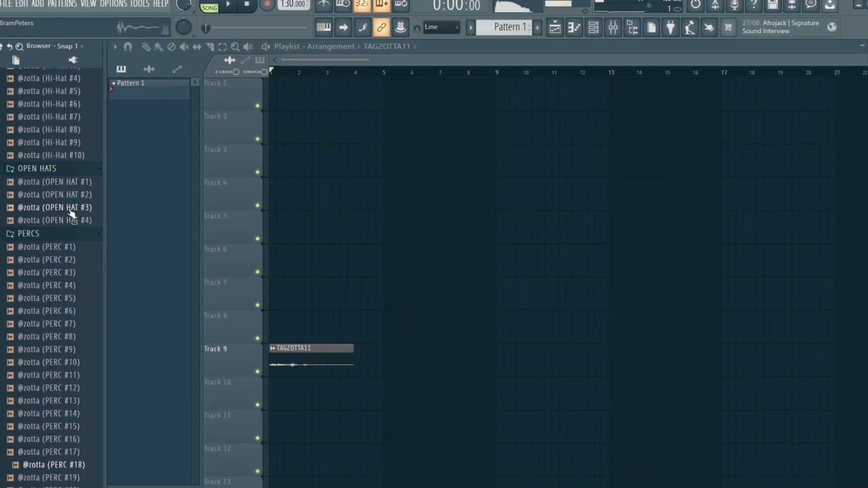This screenshot has width=868, height=488.
Task: Toggle the overdub/blend recording button
Action: click(x=382, y=5)
